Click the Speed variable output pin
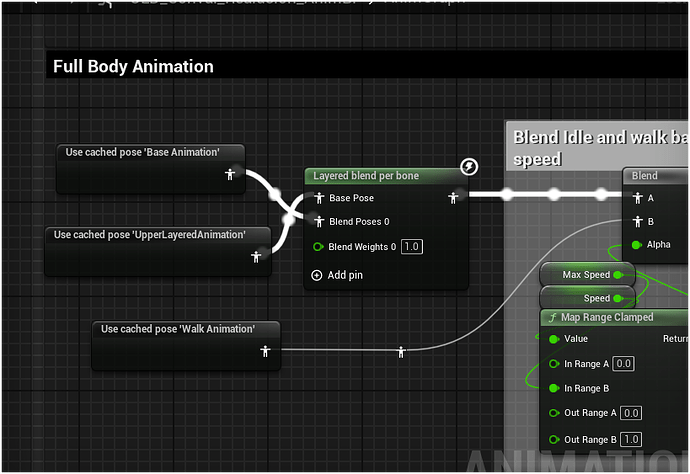 618,298
